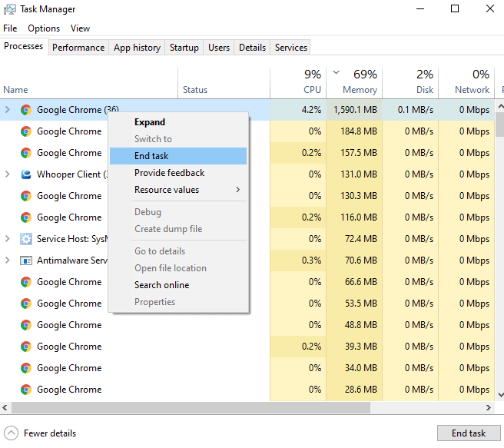Choose Expand in the context menu

click(x=178, y=122)
